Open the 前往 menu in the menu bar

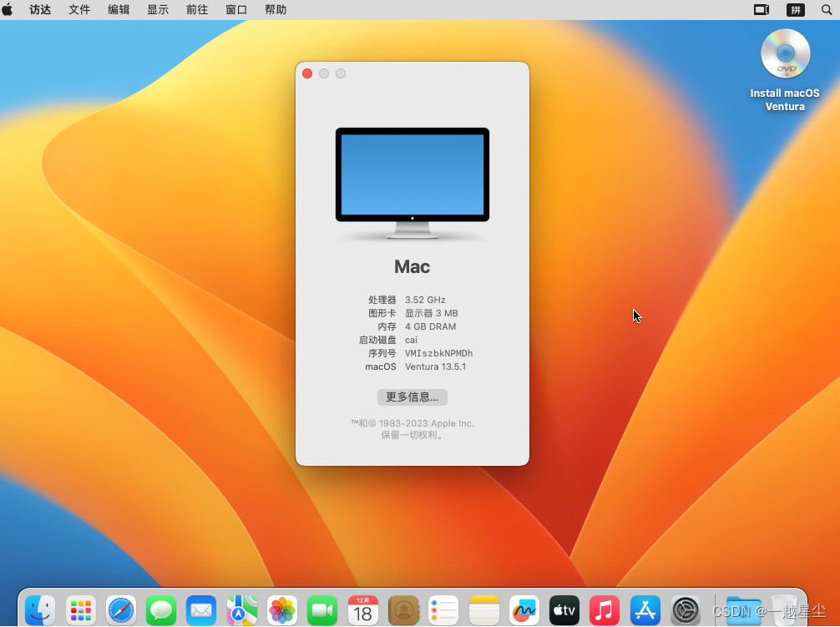[196, 9]
